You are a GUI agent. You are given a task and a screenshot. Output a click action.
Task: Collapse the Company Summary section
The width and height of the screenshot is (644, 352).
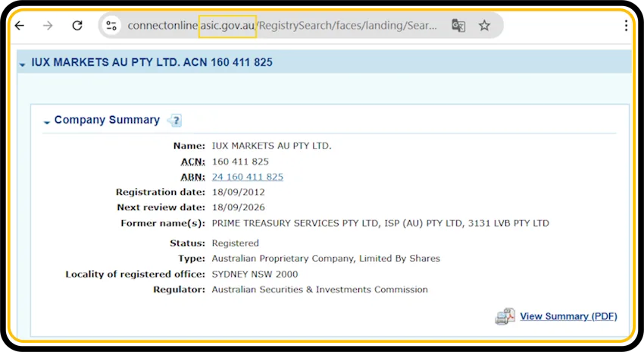(x=47, y=121)
